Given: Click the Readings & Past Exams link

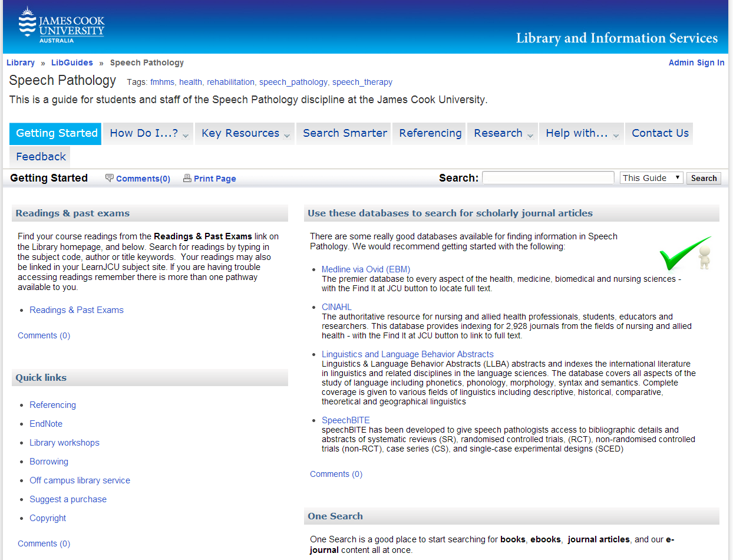Looking at the screenshot, I should pos(76,309).
